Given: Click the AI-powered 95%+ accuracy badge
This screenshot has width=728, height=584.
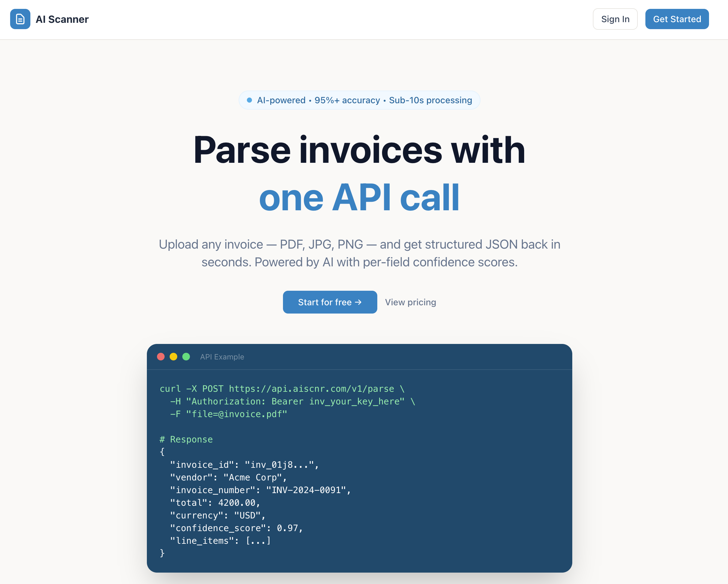Looking at the screenshot, I should 359,100.
